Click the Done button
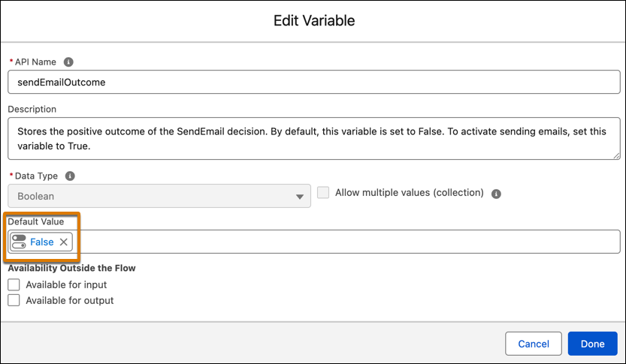The width and height of the screenshot is (626, 364). [592, 344]
